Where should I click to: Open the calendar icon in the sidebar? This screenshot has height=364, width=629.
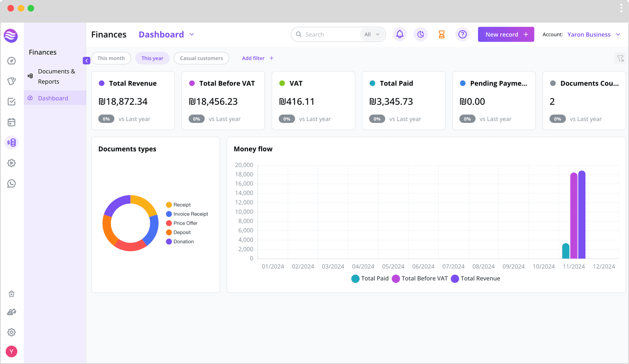[12, 122]
